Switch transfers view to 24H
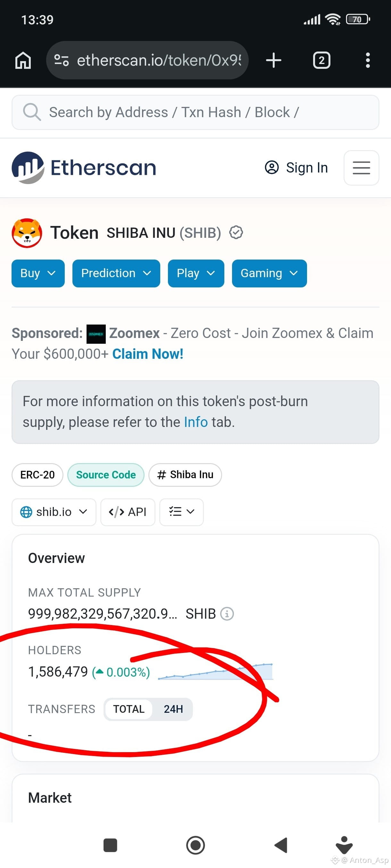 tap(173, 709)
